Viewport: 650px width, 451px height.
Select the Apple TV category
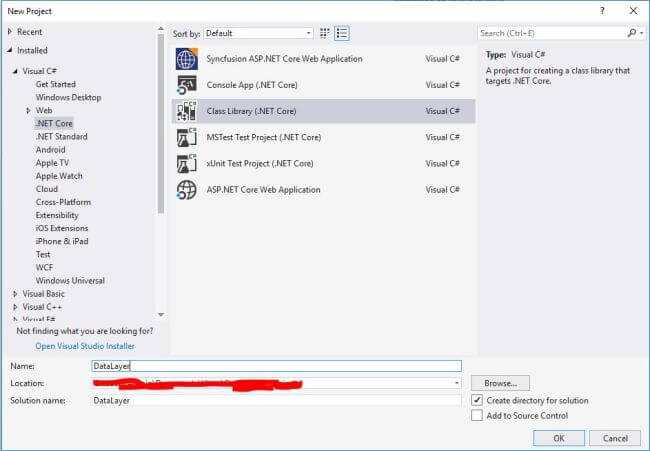pyautogui.click(x=52, y=163)
